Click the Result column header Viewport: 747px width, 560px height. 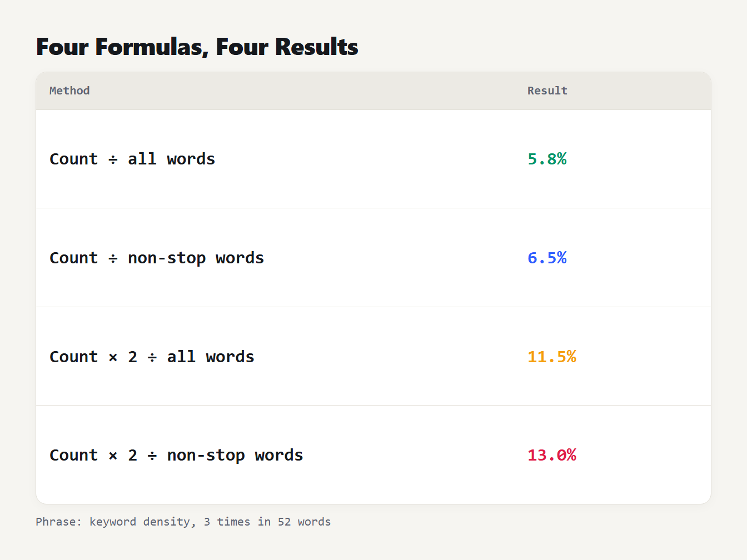pos(547,91)
